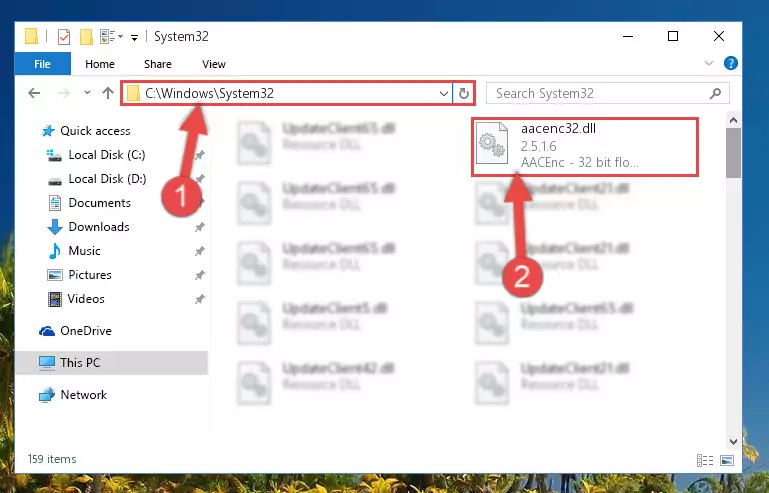This screenshot has width=769, height=493.
Task: Click the pin icon next to Downloads
Action: click(200, 227)
